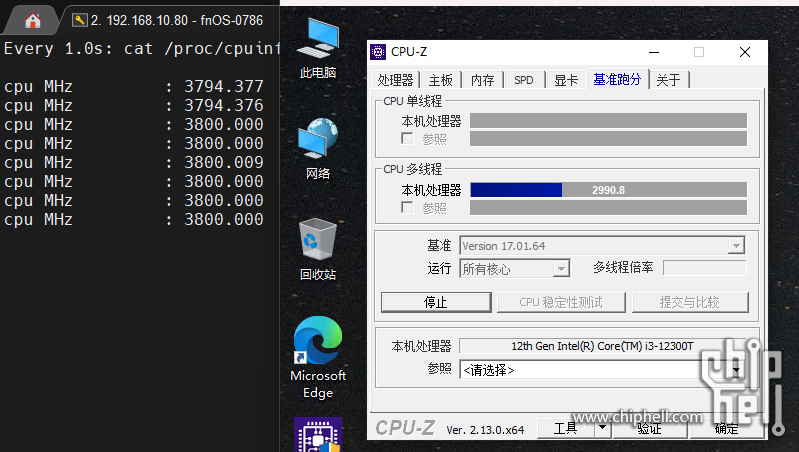
Task: Close the CPU-Z window
Action: [745, 52]
